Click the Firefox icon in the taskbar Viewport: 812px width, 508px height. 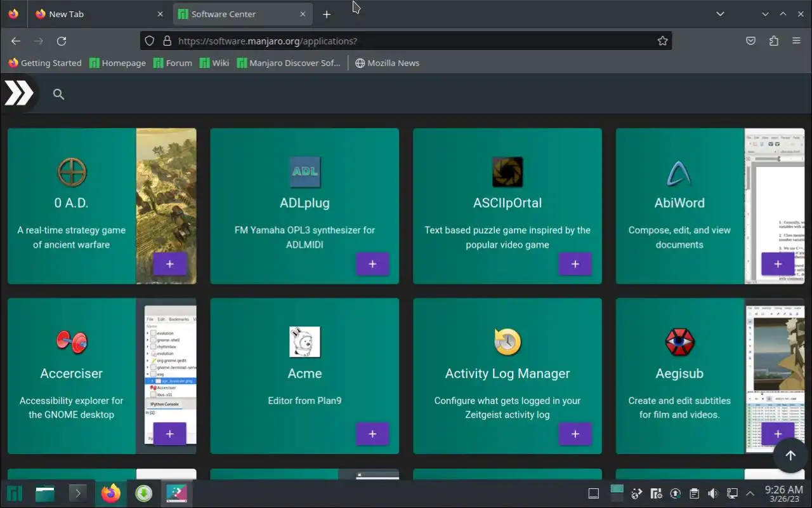pos(111,493)
